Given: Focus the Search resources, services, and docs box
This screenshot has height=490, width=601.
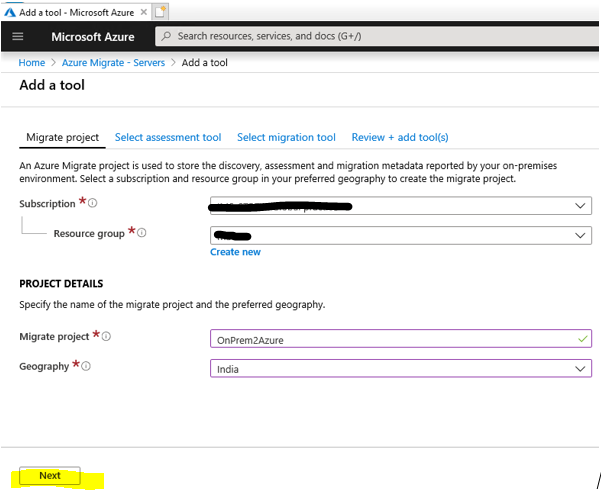Looking at the screenshot, I should [x=377, y=36].
